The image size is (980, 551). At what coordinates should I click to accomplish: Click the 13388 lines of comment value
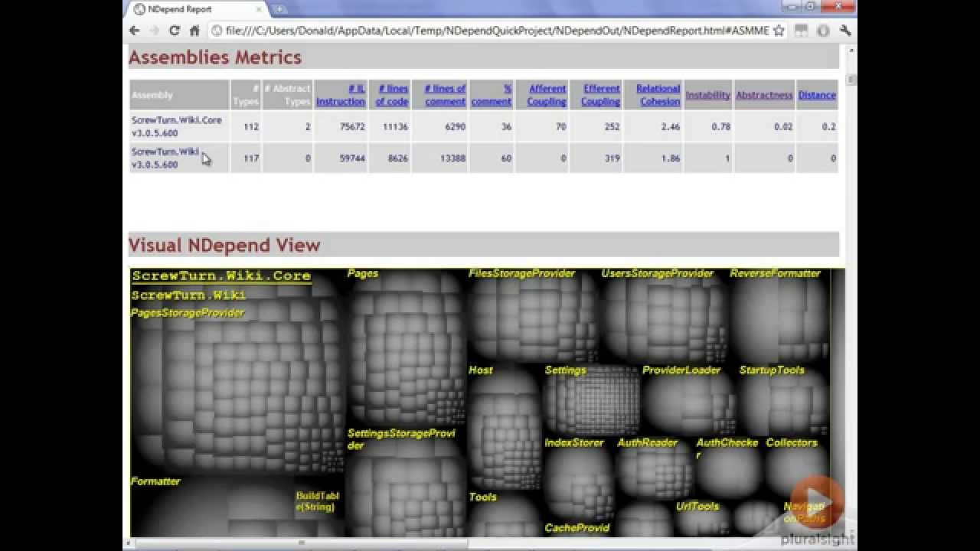[x=452, y=158]
